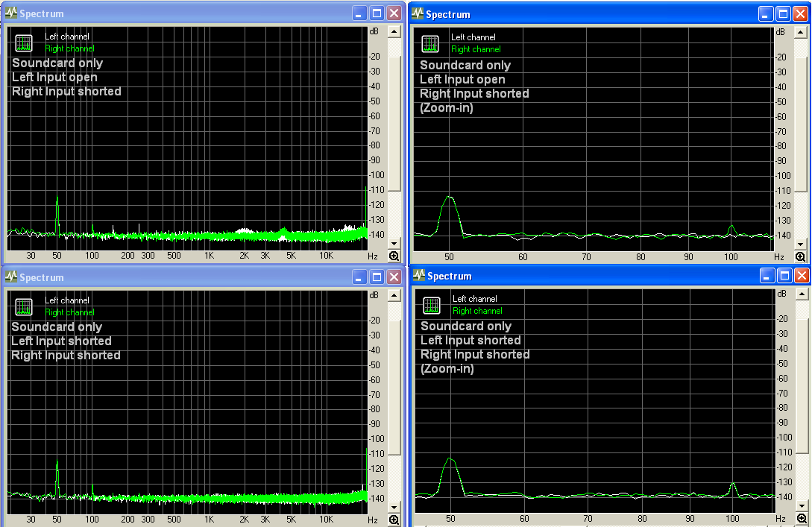812x527 pixels.
Task: Click dB scroll down arrow in 'Left Input open (Zoom-in)' window
Action: [x=800, y=244]
